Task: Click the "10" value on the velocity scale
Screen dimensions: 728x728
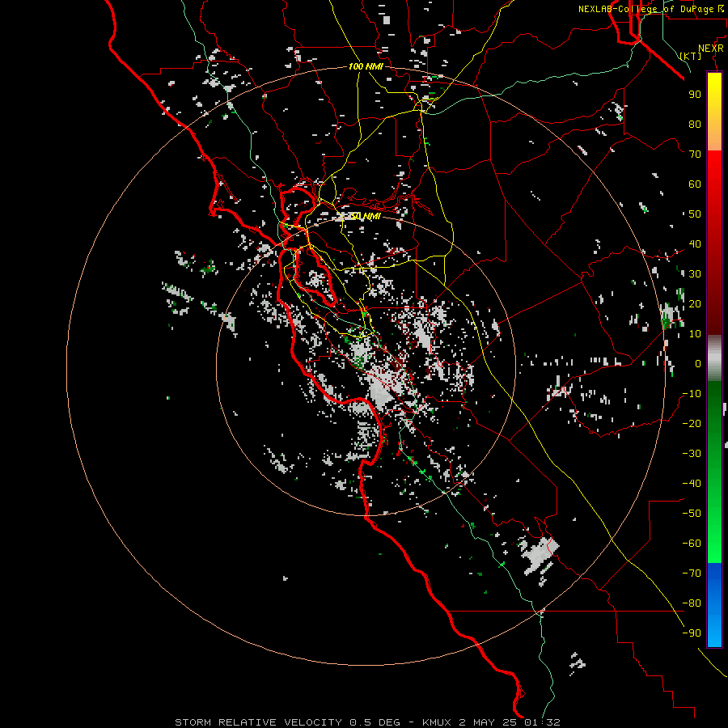Action: coord(695,334)
